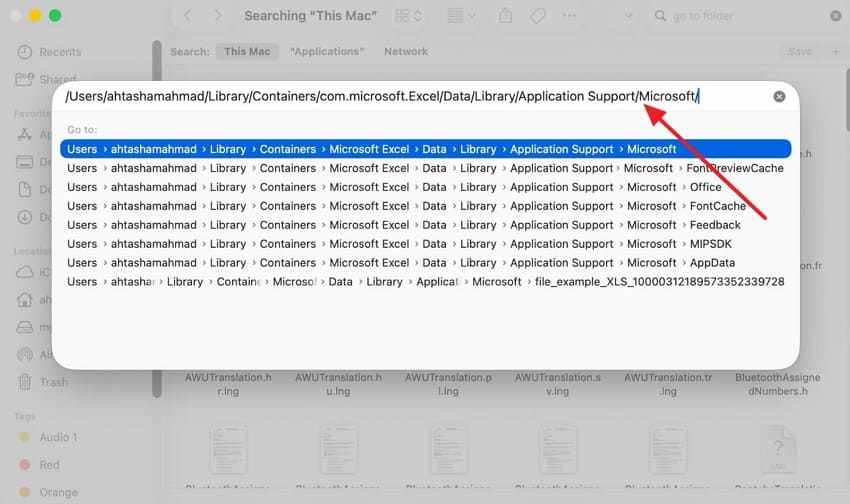Select the BluetoothAssignedNumbers.h file

[777, 384]
